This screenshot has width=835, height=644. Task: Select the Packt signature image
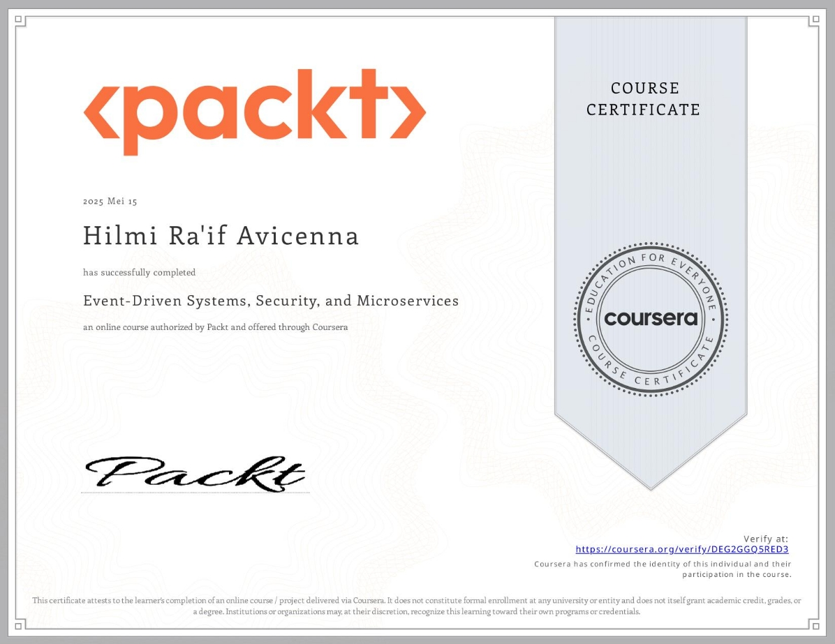[x=195, y=472]
